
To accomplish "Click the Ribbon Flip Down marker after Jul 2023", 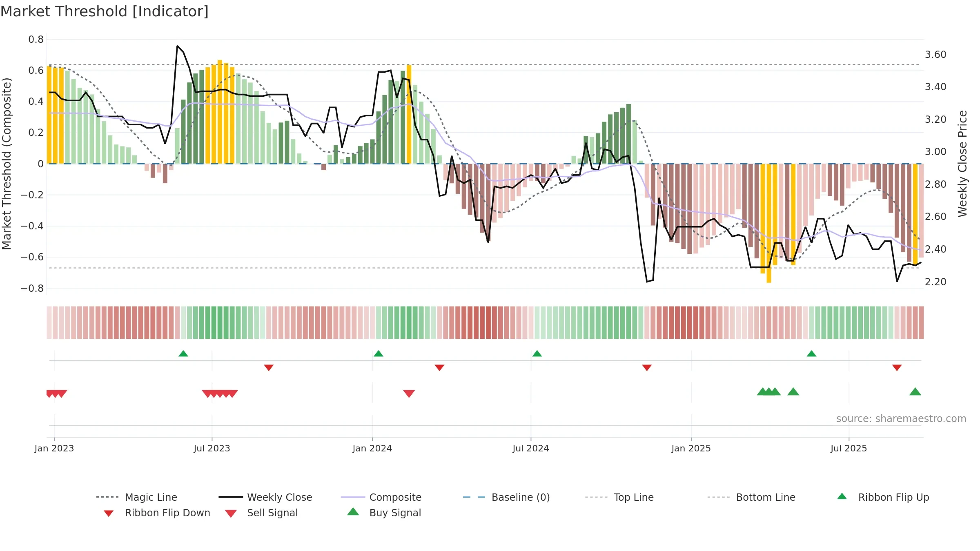I will tap(269, 368).
